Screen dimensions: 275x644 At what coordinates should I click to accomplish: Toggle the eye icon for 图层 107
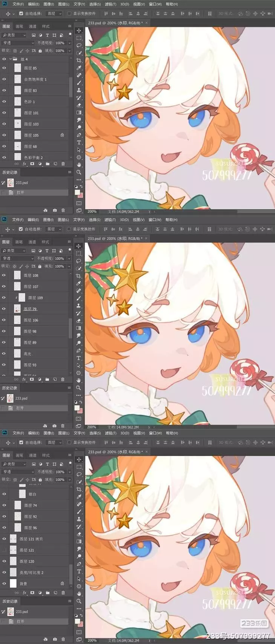coord(4,287)
